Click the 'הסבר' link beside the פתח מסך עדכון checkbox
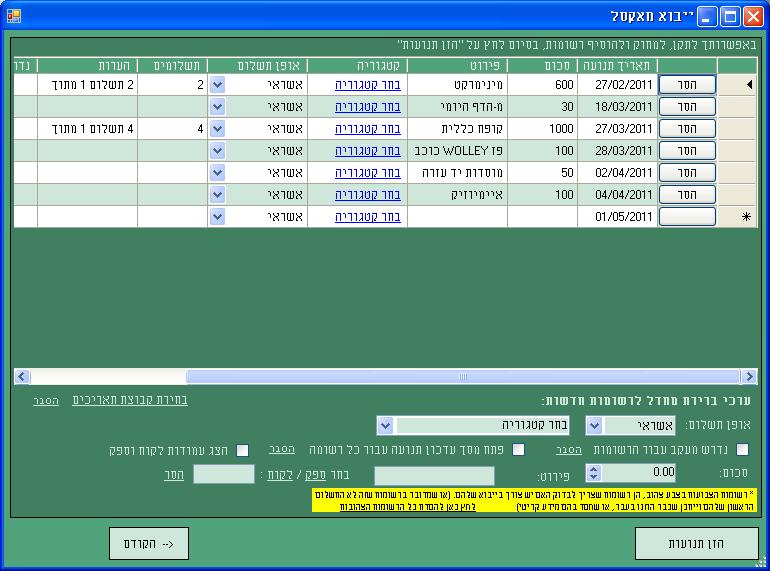Screen dimensions: 770x571 (282, 449)
